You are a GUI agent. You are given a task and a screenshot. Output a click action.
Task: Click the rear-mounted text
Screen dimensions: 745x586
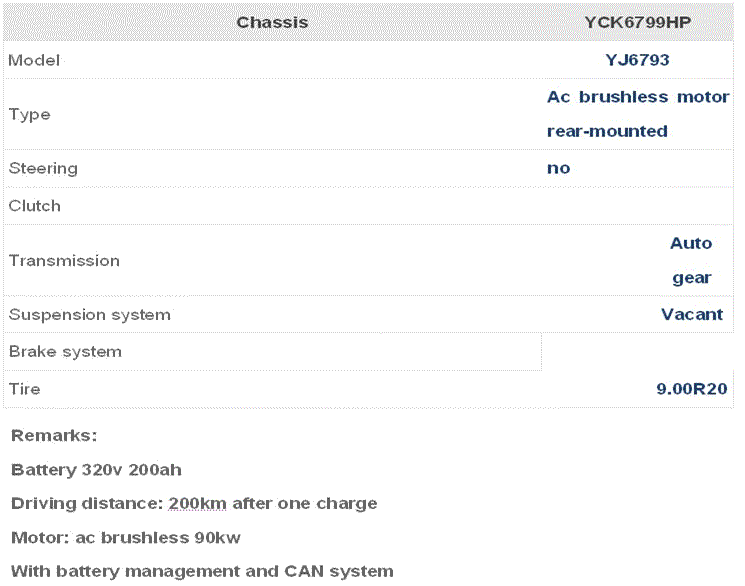point(607,131)
